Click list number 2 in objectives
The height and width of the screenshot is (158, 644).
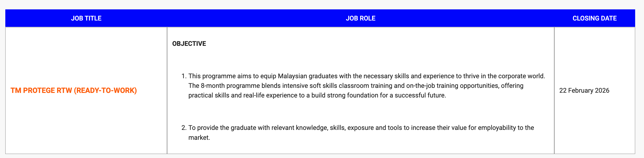click(x=184, y=128)
